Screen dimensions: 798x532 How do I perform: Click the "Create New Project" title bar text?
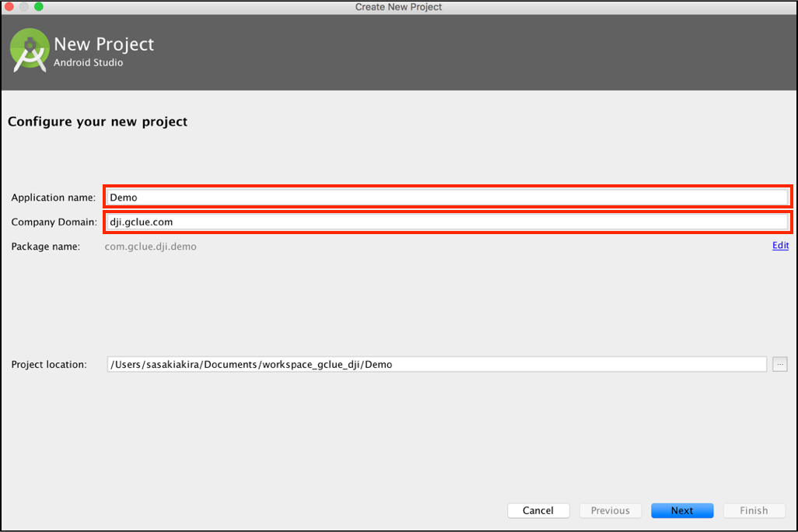pyautogui.click(x=398, y=7)
